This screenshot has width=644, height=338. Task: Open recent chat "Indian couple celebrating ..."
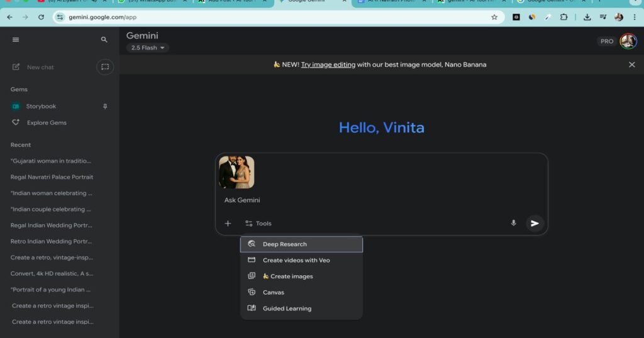(x=50, y=209)
